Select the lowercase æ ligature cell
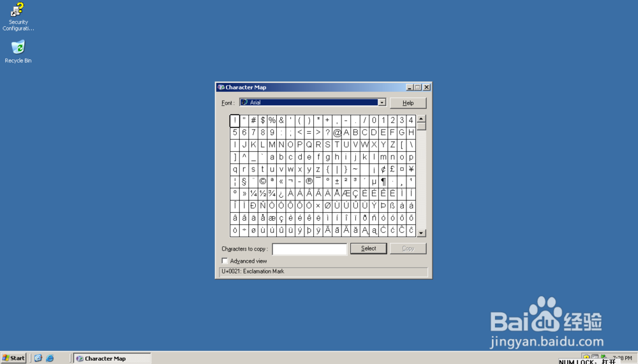This screenshot has height=364, width=638. [272, 218]
